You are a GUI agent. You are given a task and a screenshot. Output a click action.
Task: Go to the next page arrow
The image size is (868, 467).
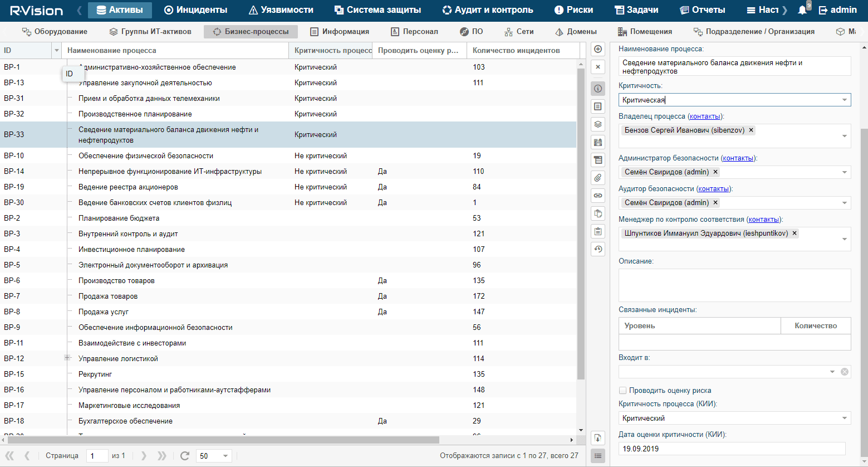click(144, 456)
